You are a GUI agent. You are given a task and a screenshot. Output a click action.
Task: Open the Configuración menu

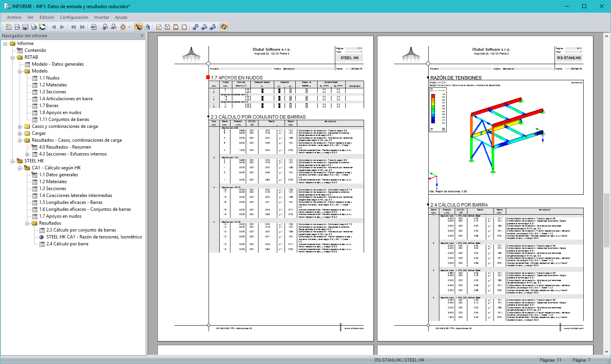(74, 17)
